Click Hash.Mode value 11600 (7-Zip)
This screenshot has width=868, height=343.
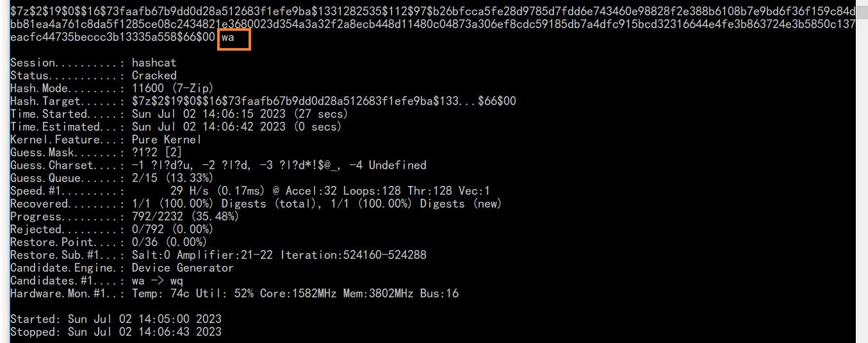(172, 88)
